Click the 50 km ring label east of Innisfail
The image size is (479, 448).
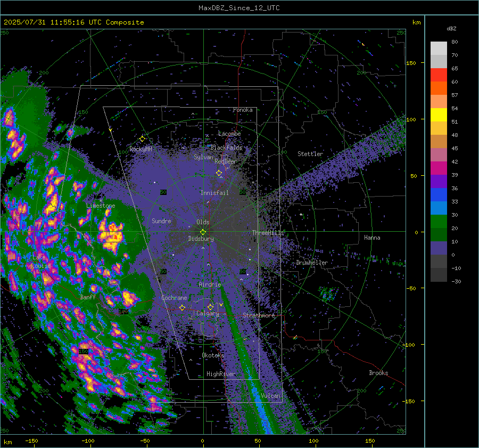243,192
